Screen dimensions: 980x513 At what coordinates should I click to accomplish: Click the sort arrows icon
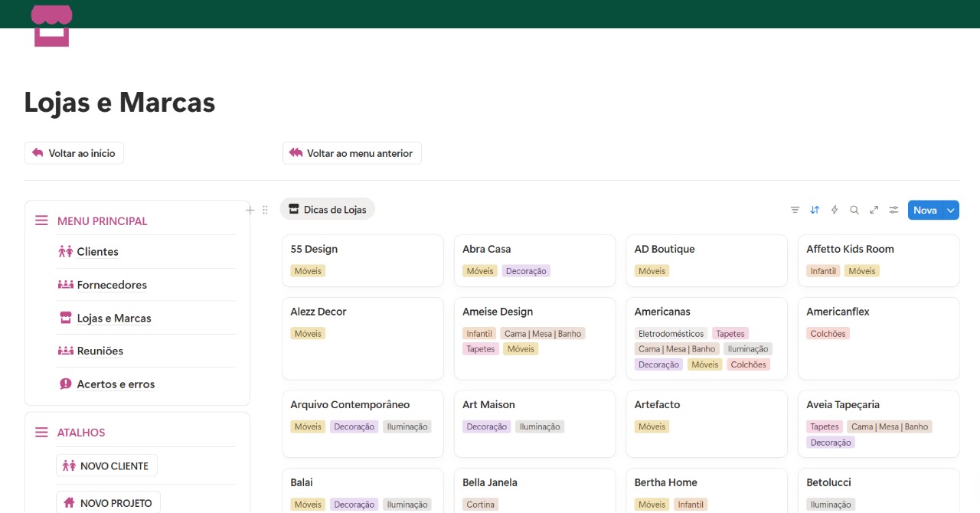point(815,210)
